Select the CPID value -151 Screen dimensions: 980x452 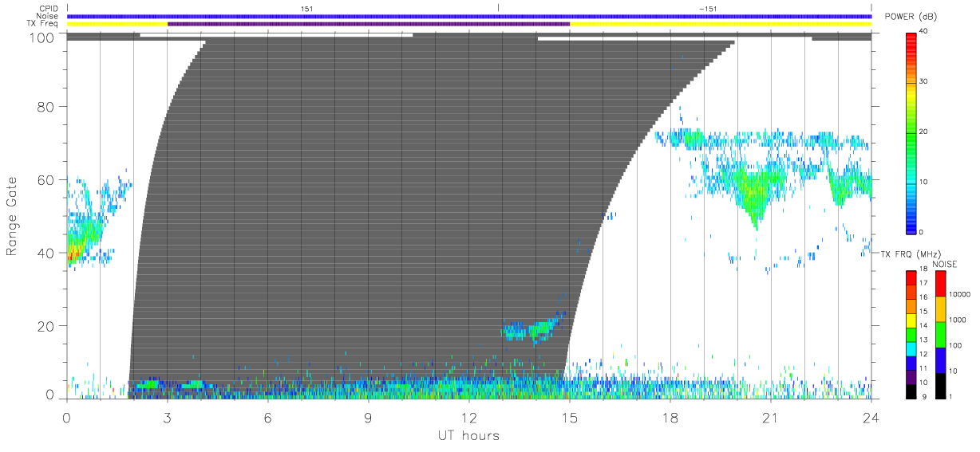coord(707,8)
